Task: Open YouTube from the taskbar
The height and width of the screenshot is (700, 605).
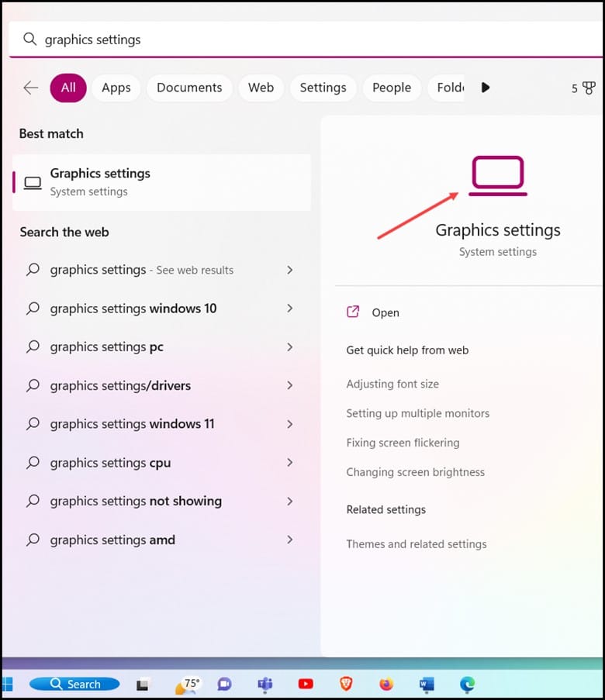Action: click(306, 684)
